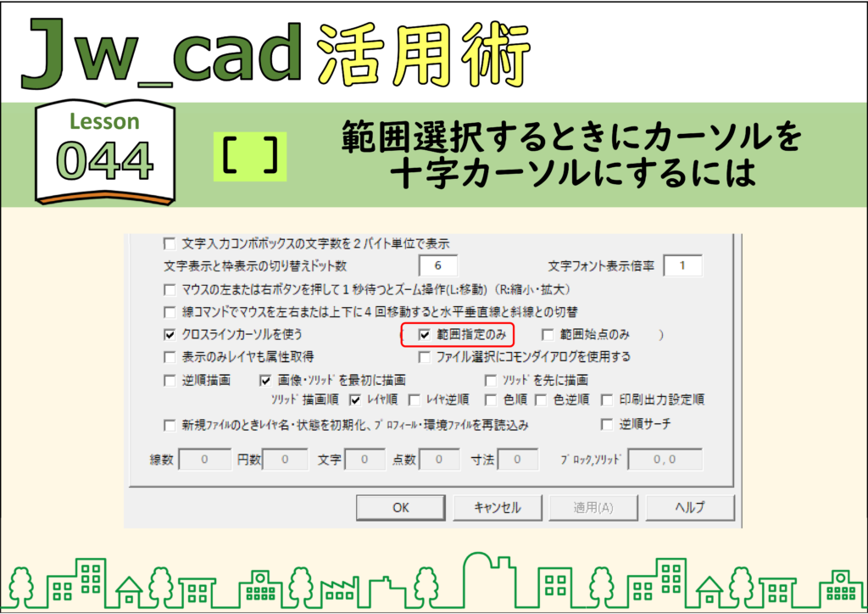Click the 文字 count field
The width and height of the screenshot is (868, 614).
pos(364,460)
